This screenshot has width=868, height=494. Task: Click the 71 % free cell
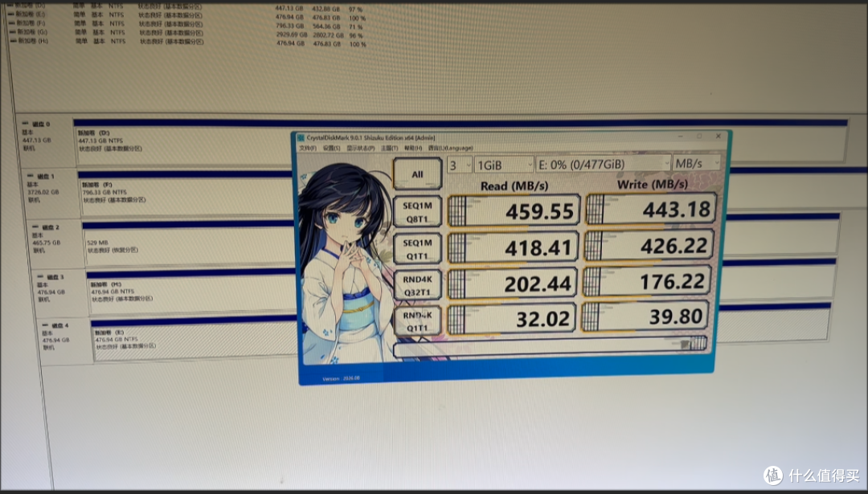(x=355, y=27)
